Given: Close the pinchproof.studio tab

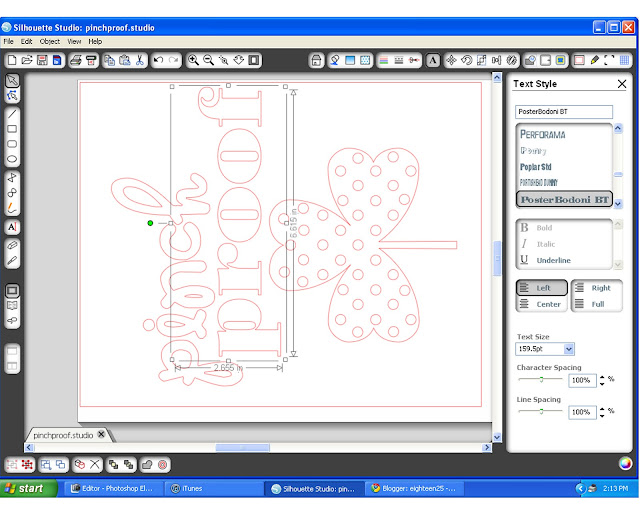Looking at the screenshot, I should (x=101, y=434).
